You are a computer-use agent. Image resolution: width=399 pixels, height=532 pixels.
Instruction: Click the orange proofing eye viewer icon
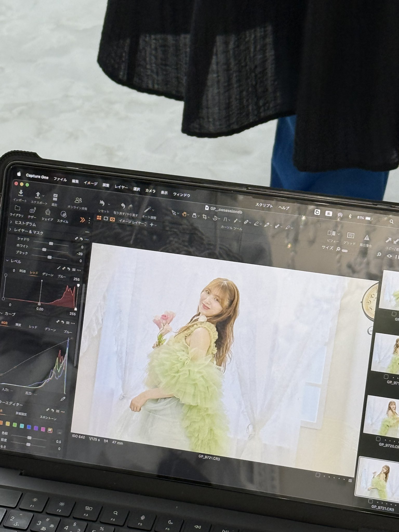click(112, 219)
